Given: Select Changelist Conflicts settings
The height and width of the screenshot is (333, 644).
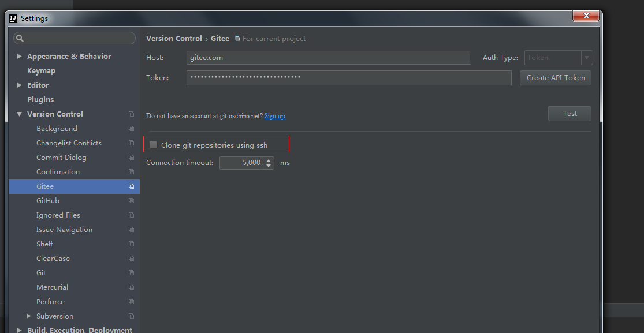Looking at the screenshot, I should pos(69,143).
